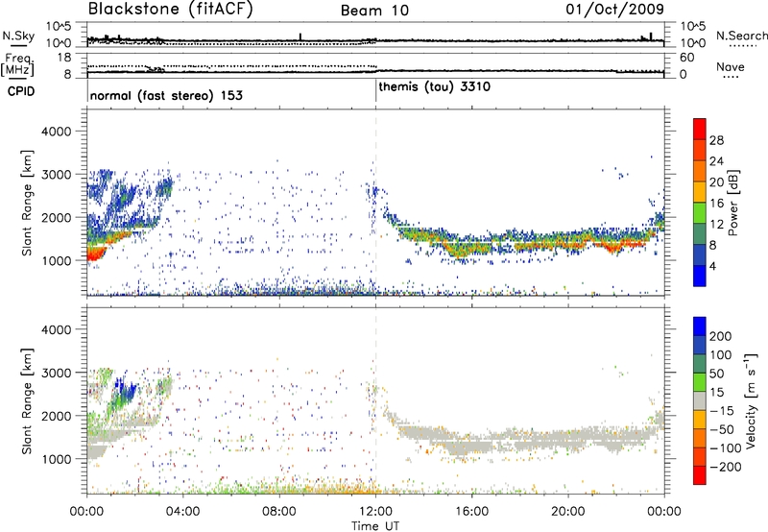Image resolution: width=768 pixels, height=532 pixels.
Task: Pick the blue top segment of Velocity colorbar
Action: (700, 326)
